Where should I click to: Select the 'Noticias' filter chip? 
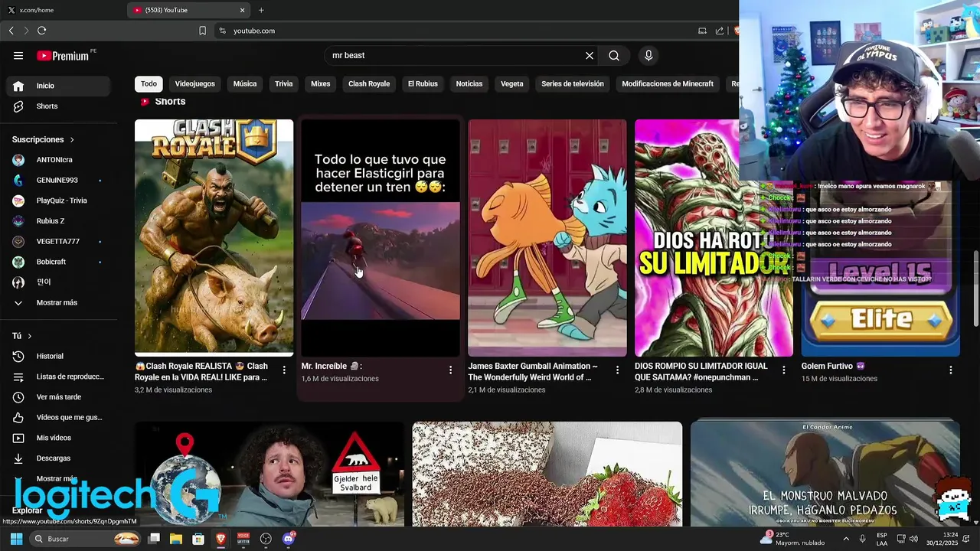coord(469,83)
